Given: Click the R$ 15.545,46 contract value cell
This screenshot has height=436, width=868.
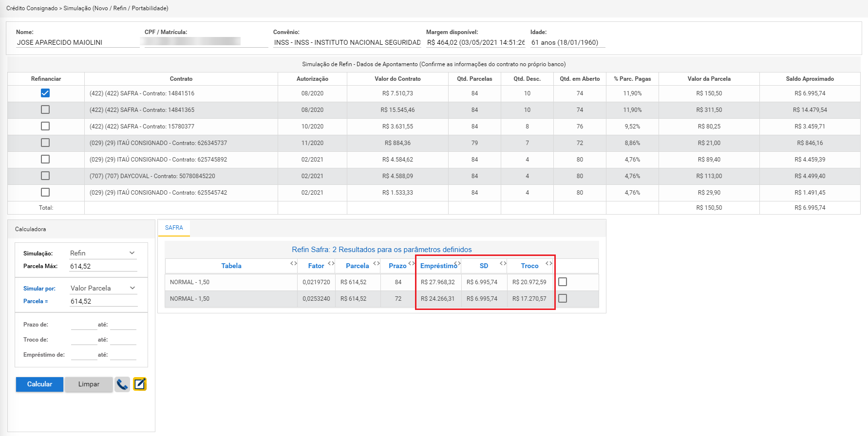Looking at the screenshot, I should [x=397, y=110].
